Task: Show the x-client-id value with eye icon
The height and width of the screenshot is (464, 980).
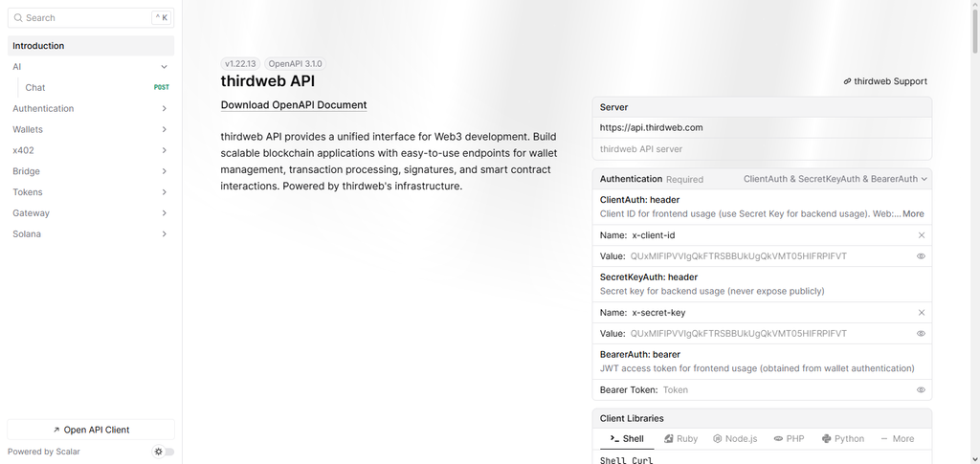Action: coord(921,256)
